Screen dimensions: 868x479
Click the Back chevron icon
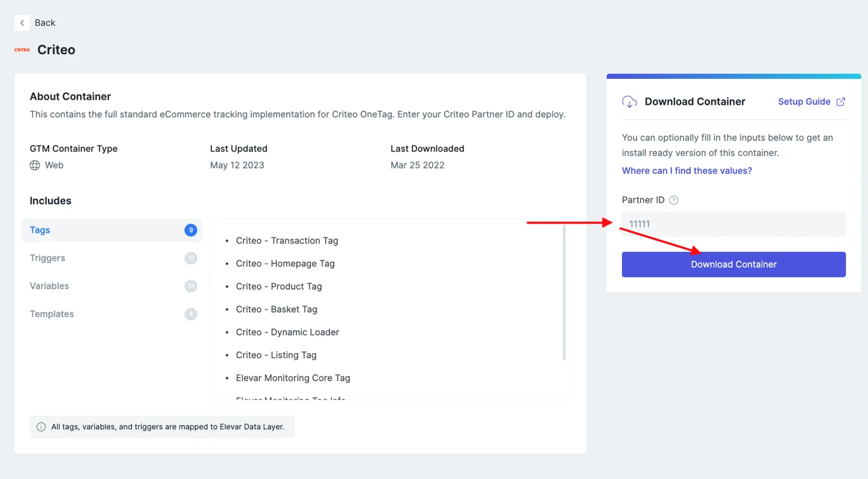point(22,23)
